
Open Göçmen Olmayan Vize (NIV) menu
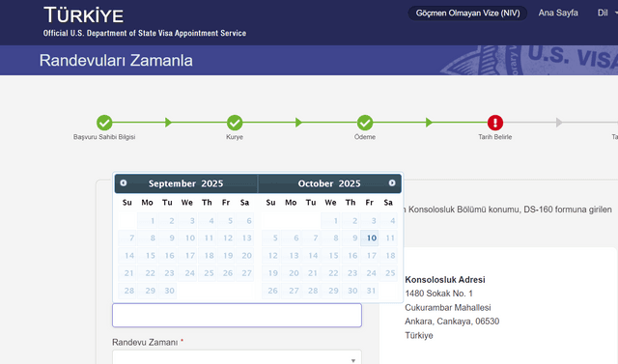coord(467,13)
